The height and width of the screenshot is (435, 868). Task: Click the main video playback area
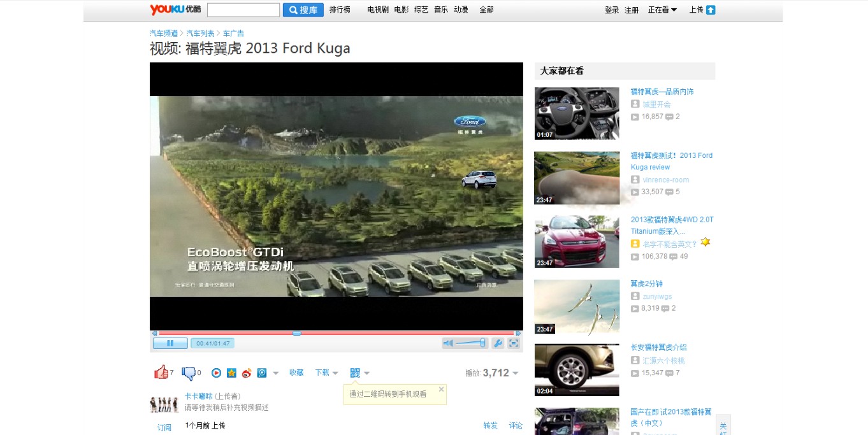coord(336,196)
